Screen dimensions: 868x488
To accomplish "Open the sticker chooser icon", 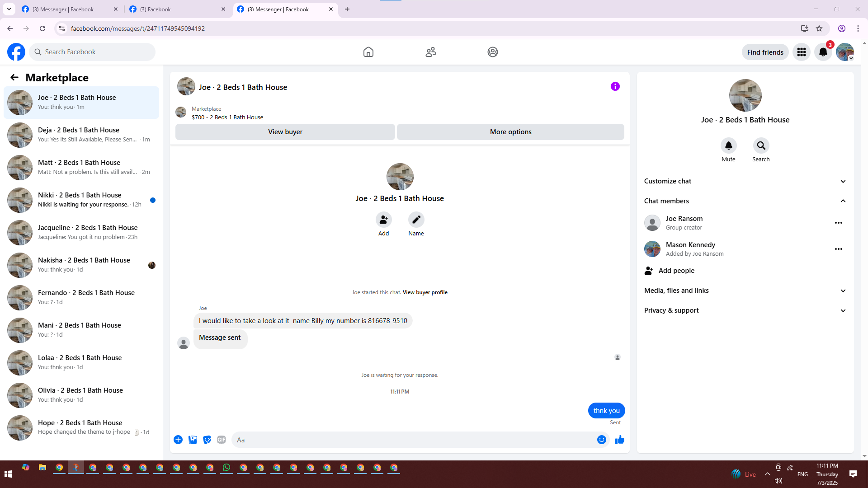I will click(207, 440).
